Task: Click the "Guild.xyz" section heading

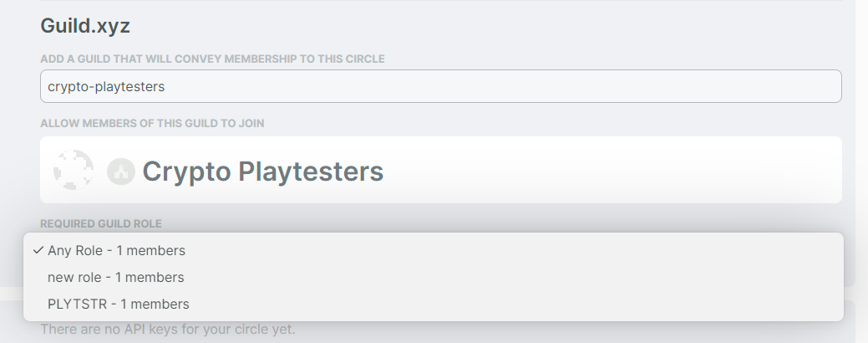Action: click(x=85, y=25)
